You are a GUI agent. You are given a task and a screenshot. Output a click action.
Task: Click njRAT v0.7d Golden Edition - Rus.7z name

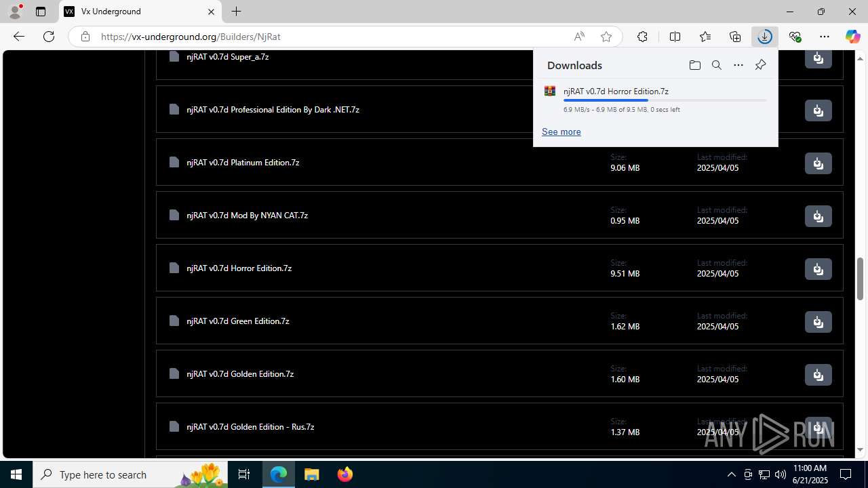click(x=250, y=426)
